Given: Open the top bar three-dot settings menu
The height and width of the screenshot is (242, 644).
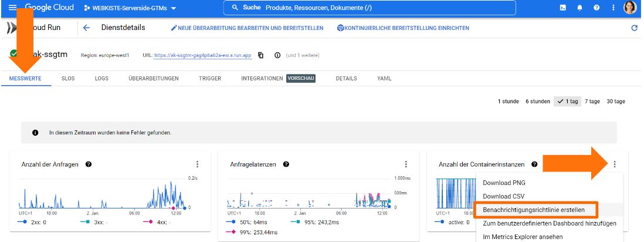Looking at the screenshot, I should [613, 8].
